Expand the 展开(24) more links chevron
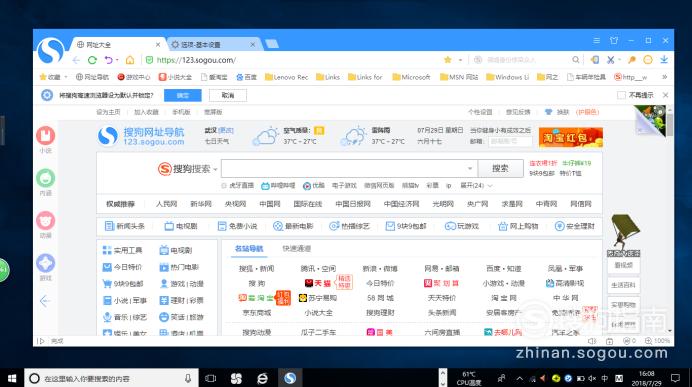This screenshot has height=387, width=692. [x=490, y=185]
